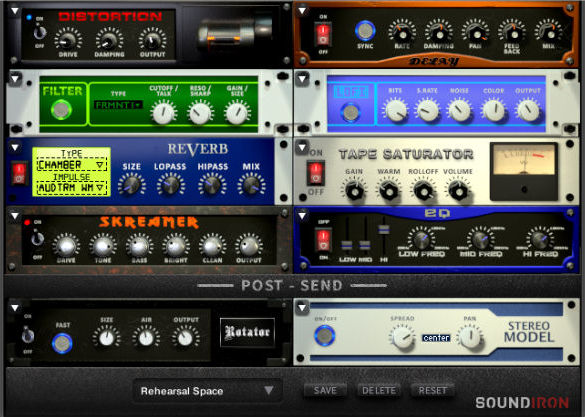Flip the Tape Saturator on/off rocker

click(316, 173)
